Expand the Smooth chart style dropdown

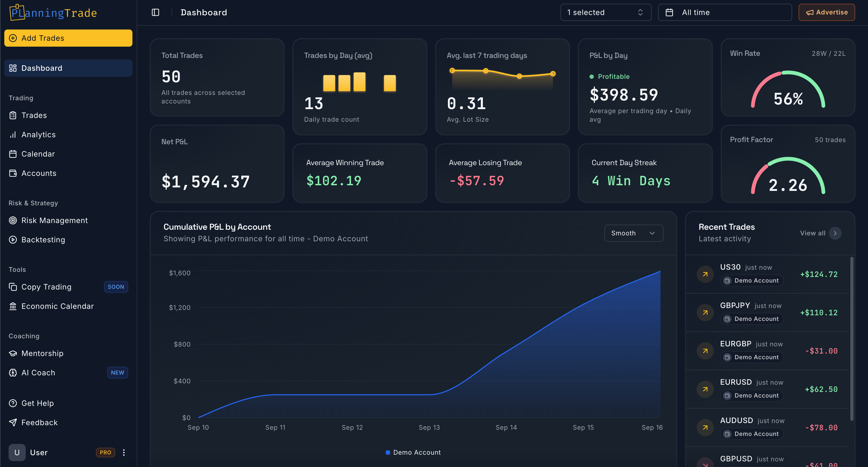[x=634, y=233]
